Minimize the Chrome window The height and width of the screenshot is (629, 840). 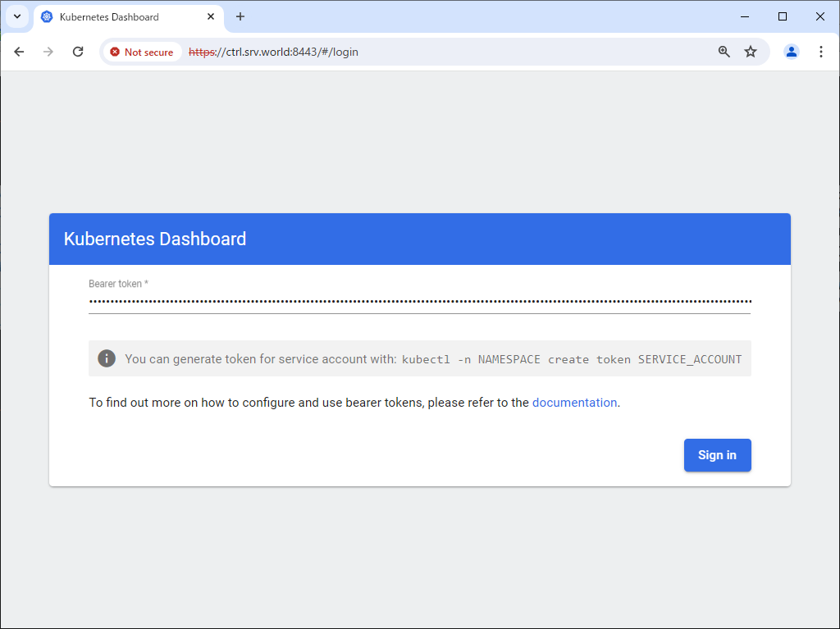745,16
